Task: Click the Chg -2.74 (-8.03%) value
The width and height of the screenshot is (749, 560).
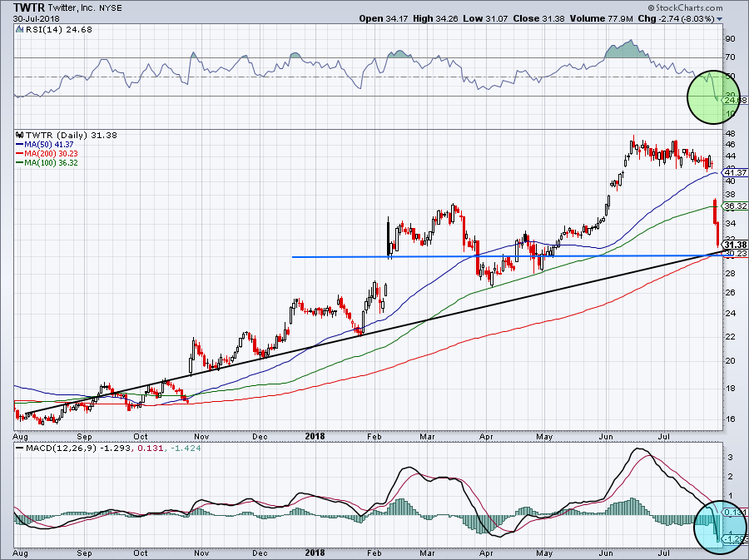Action: pos(677,18)
